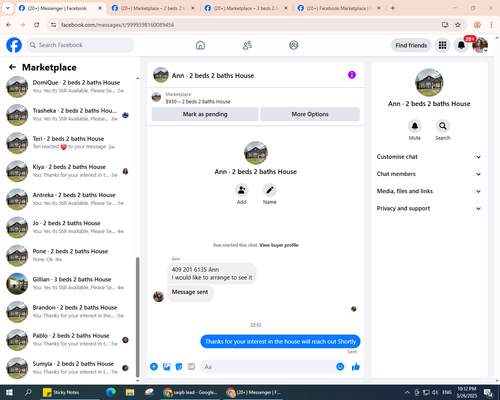
Task: Open Chrome's three-dot menu
Action: point(491,25)
